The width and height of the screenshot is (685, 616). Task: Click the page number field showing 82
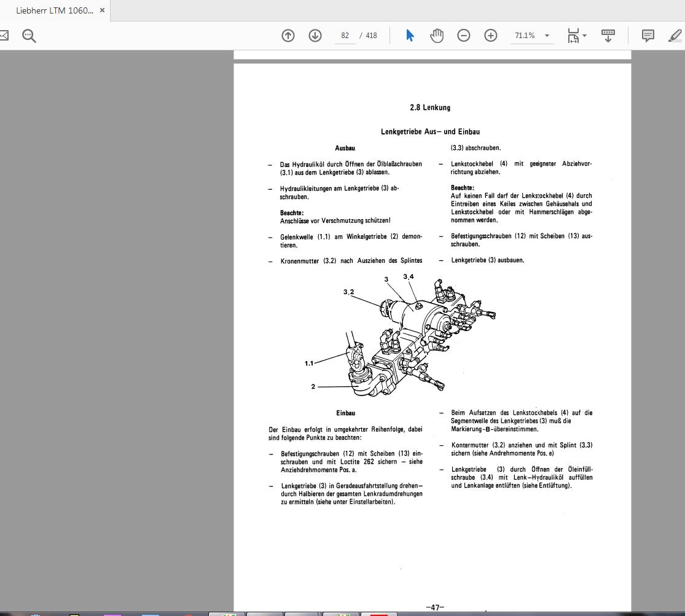click(345, 36)
